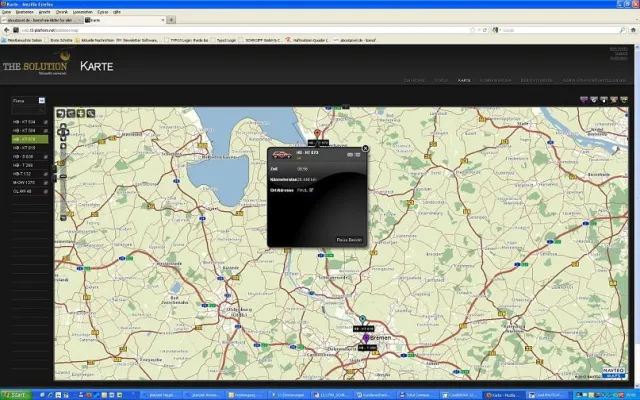Click the pan control arrows on map

tap(63, 131)
